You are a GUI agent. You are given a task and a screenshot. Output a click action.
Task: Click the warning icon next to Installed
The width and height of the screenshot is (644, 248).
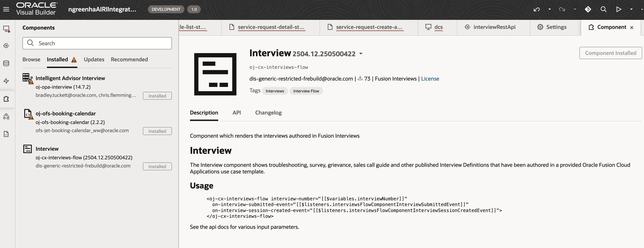tap(74, 60)
